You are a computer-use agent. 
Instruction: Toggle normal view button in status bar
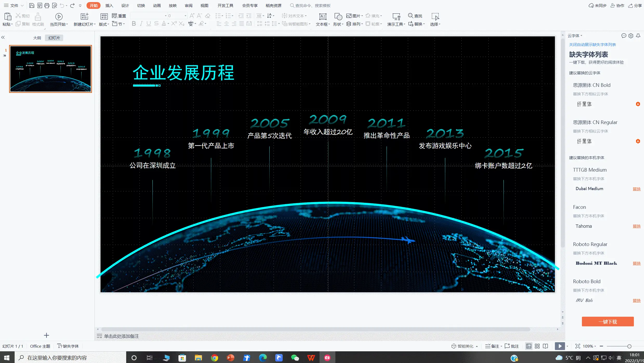pyautogui.click(x=529, y=346)
